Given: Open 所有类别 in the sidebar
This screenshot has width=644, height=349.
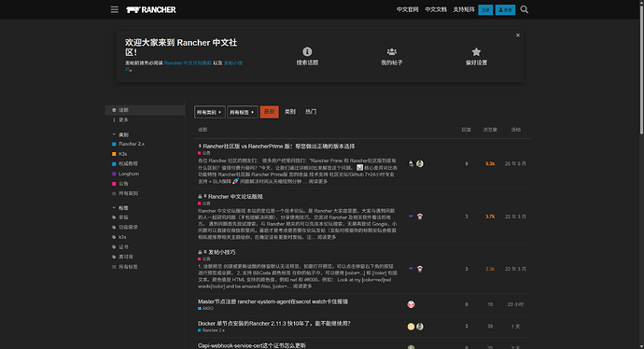Looking at the screenshot, I should [128, 193].
